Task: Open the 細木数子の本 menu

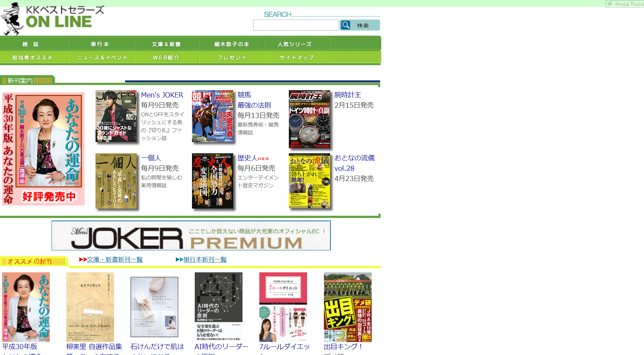Action: point(232,44)
